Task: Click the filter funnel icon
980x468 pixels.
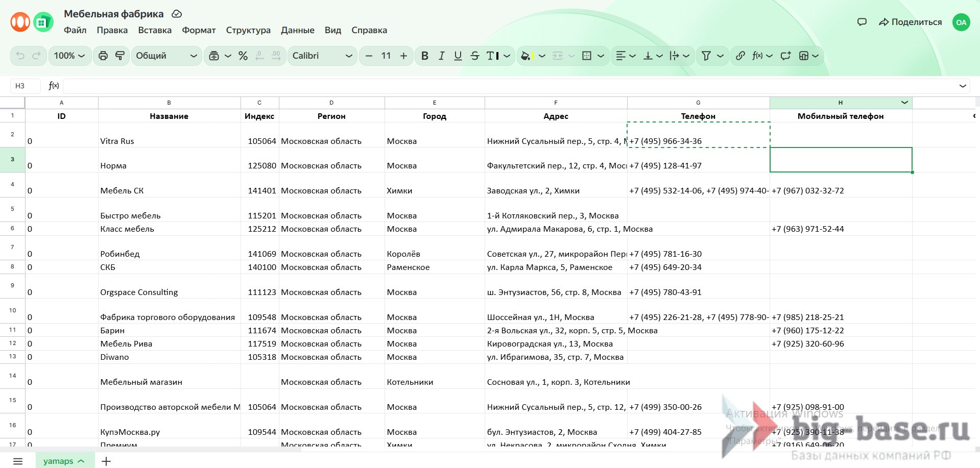Action: (x=706, y=56)
